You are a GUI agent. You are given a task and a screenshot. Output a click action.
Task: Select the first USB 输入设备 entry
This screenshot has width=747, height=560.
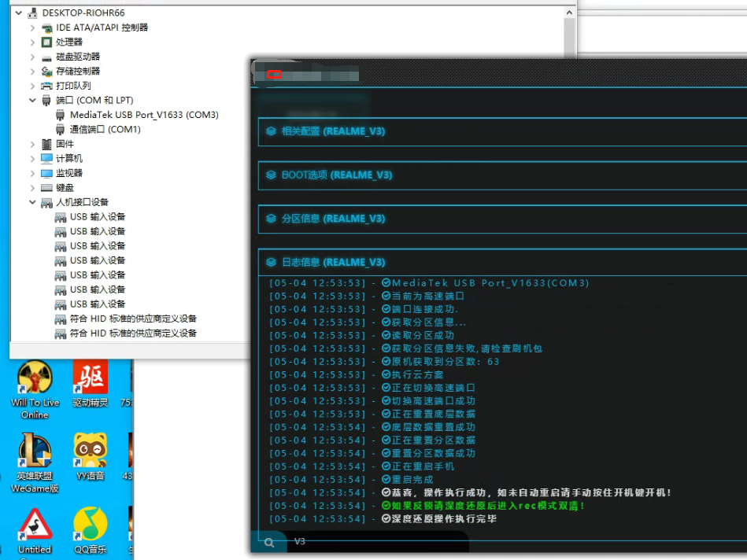(x=98, y=216)
